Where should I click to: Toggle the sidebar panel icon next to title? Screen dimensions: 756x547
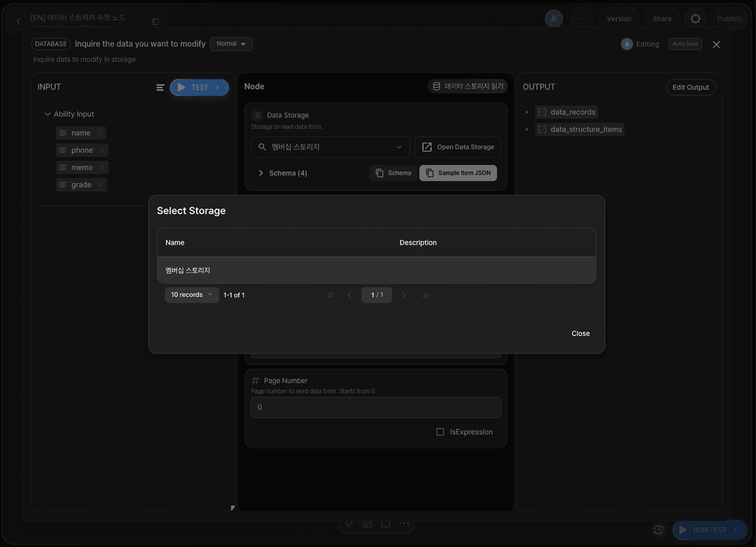point(155,22)
